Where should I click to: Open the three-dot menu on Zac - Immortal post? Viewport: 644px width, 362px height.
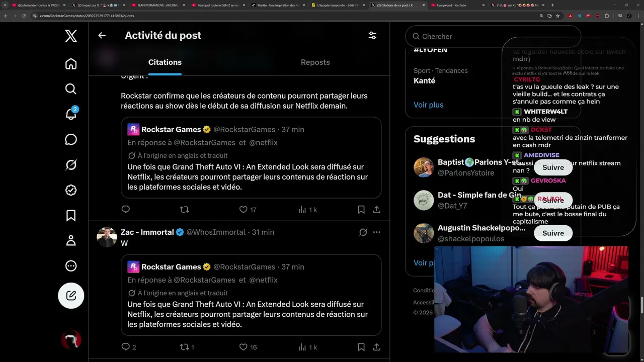click(376, 232)
